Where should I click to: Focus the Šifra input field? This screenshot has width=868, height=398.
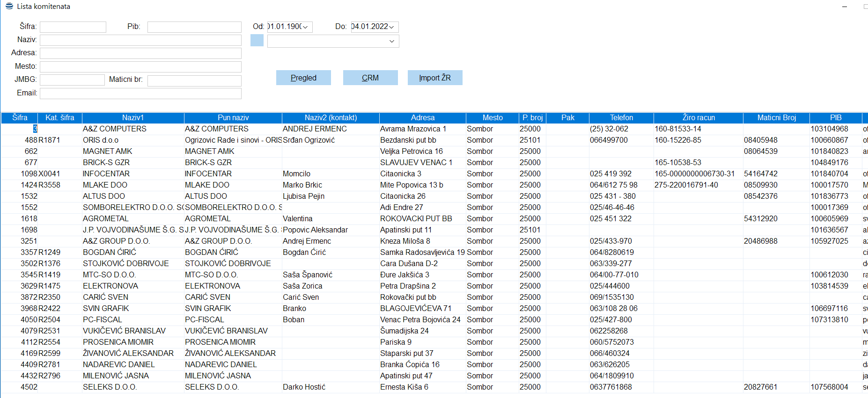(73, 27)
